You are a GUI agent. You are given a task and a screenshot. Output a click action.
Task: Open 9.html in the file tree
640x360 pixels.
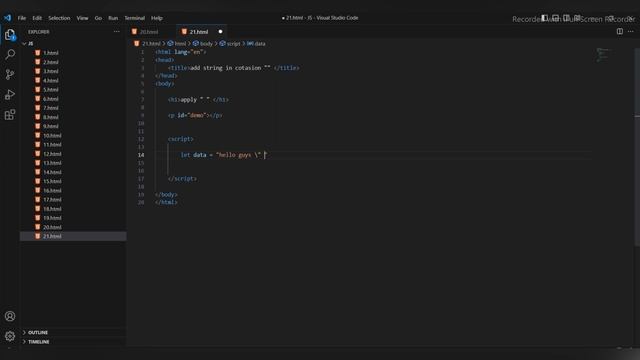coord(51,127)
